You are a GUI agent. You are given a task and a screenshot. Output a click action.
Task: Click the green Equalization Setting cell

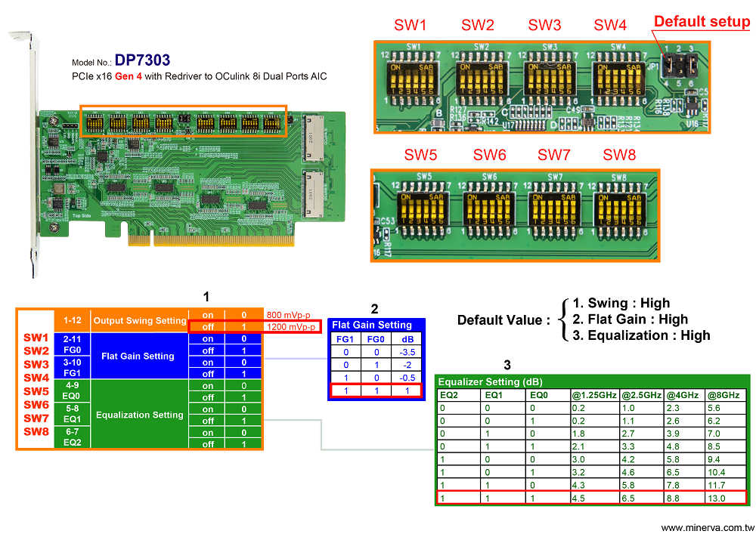click(x=140, y=415)
